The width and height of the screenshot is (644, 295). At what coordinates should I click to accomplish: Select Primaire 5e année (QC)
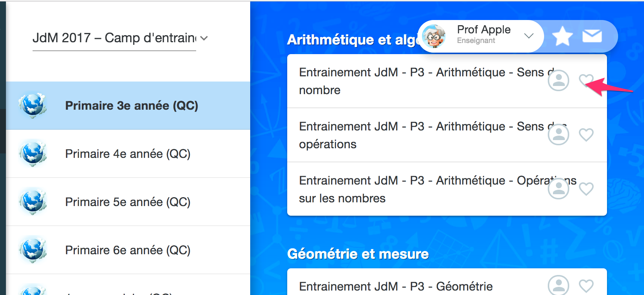point(128,202)
